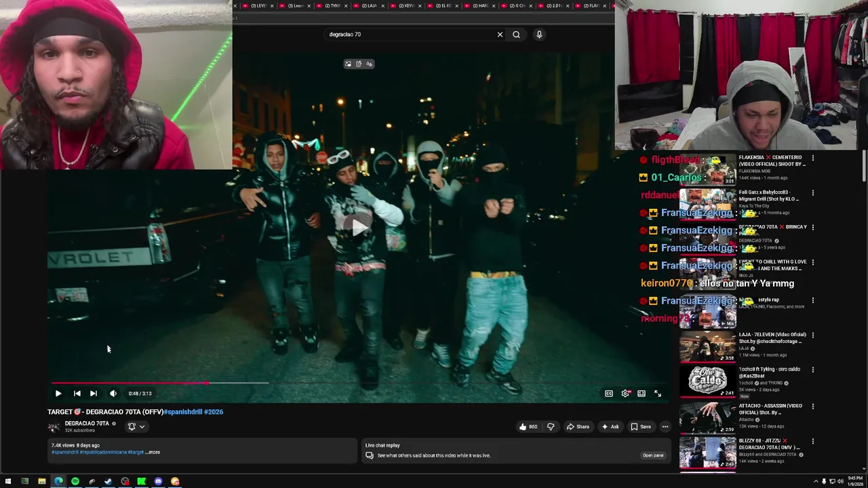
Task: Open ATTACHO ASSASSIN video thumbnail
Action: [x=707, y=418]
